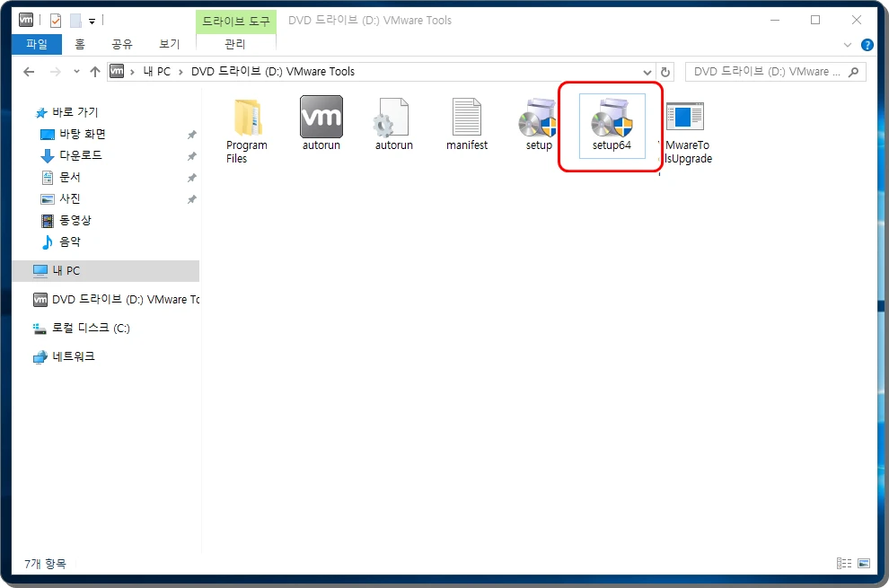Image resolution: width=889 pixels, height=588 pixels.
Task: Refresh the current folder view
Action: pyautogui.click(x=665, y=72)
